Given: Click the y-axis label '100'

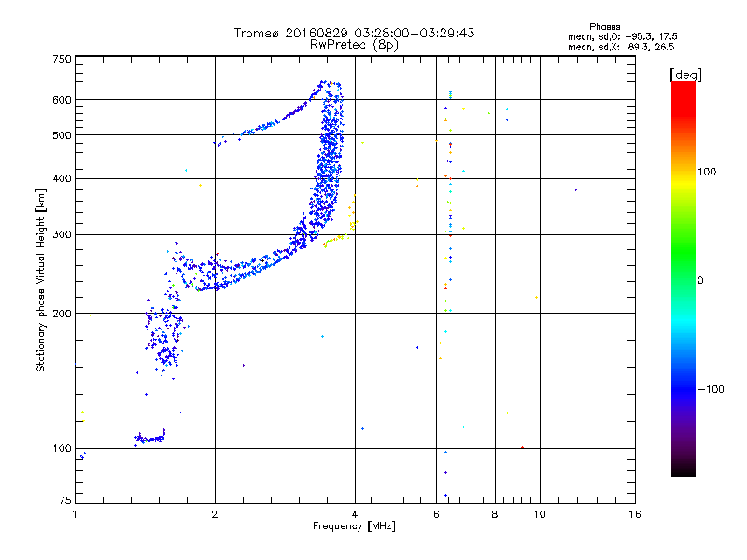Looking at the screenshot, I should (62, 449).
